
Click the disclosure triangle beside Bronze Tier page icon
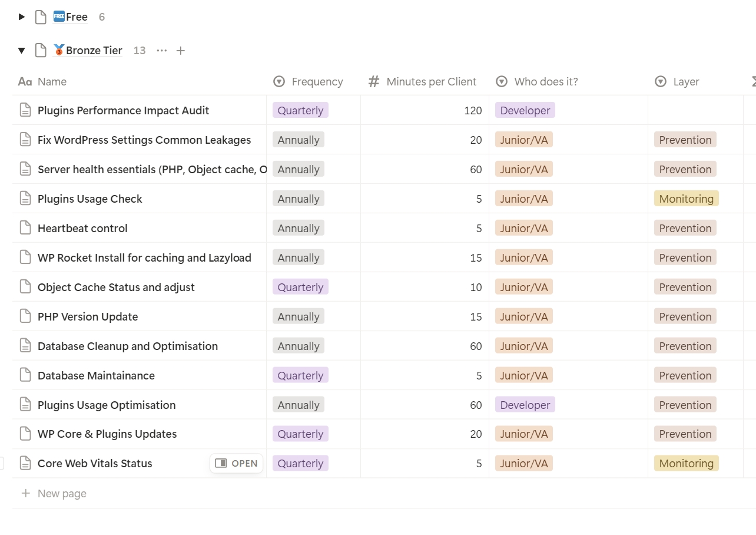click(x=21, y=50)
